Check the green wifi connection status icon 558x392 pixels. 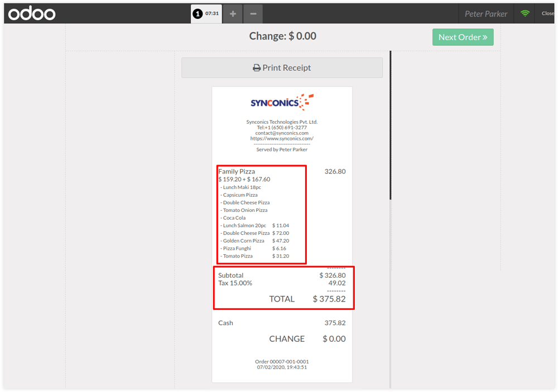(525, 13)
